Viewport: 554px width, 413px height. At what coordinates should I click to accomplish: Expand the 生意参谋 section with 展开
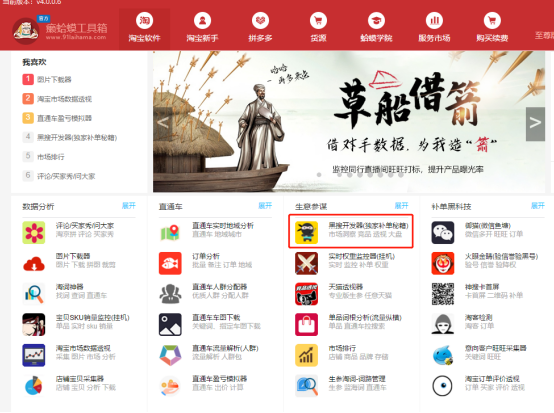pos(401,206)
